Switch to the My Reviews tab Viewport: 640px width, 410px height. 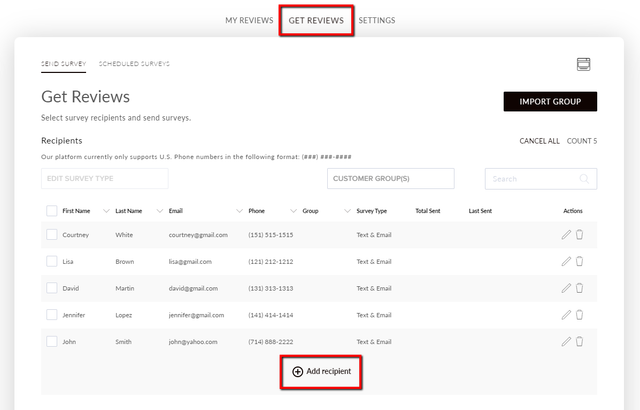[249, 20]
